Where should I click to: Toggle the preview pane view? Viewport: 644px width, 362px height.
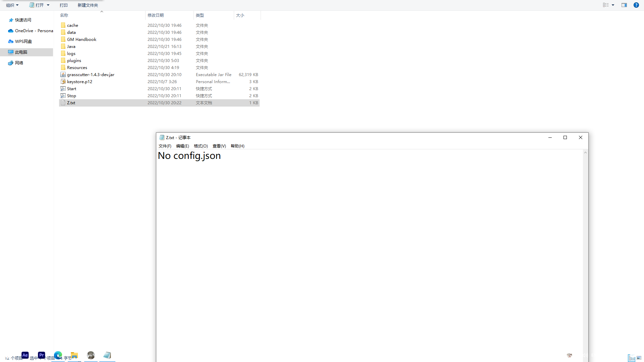[624, 5]
